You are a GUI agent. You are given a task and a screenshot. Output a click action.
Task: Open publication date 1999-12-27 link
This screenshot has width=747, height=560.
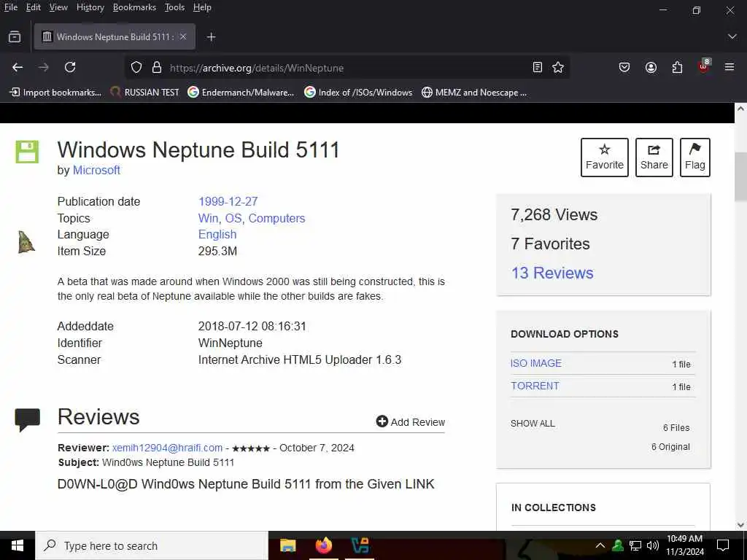pos(228,201)
